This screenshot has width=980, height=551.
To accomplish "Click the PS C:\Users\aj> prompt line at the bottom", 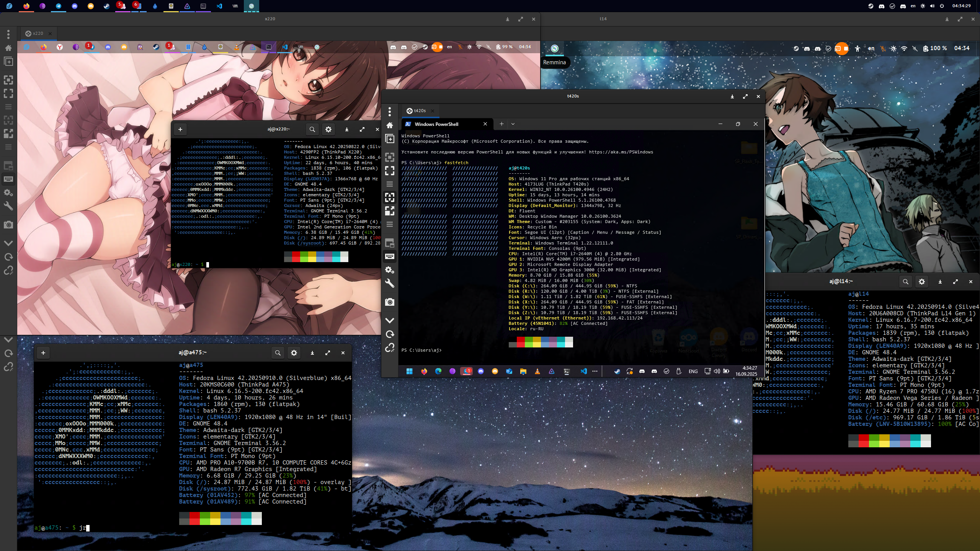I will tap(421, 350).
